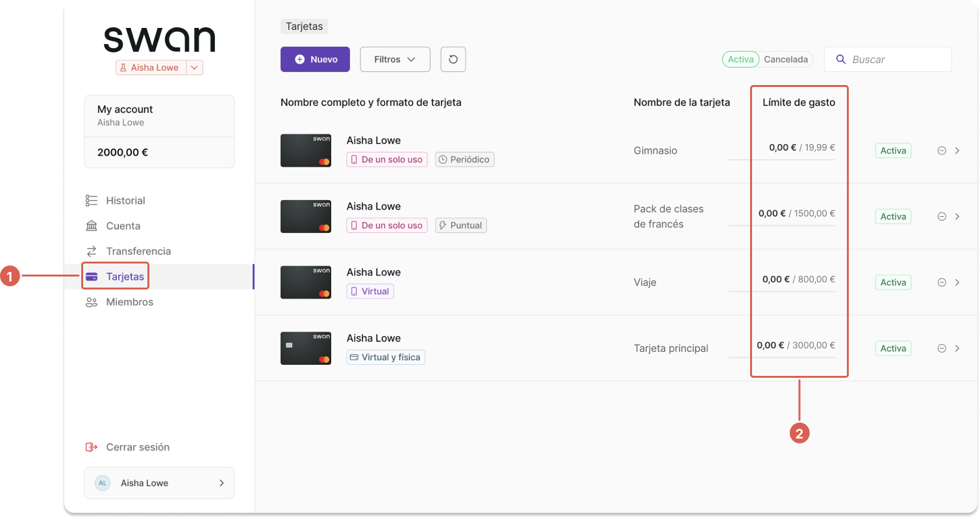980x518 pixels.
Task: Cancel the Gimnasio card via minus icon
Action: point(942,151)
